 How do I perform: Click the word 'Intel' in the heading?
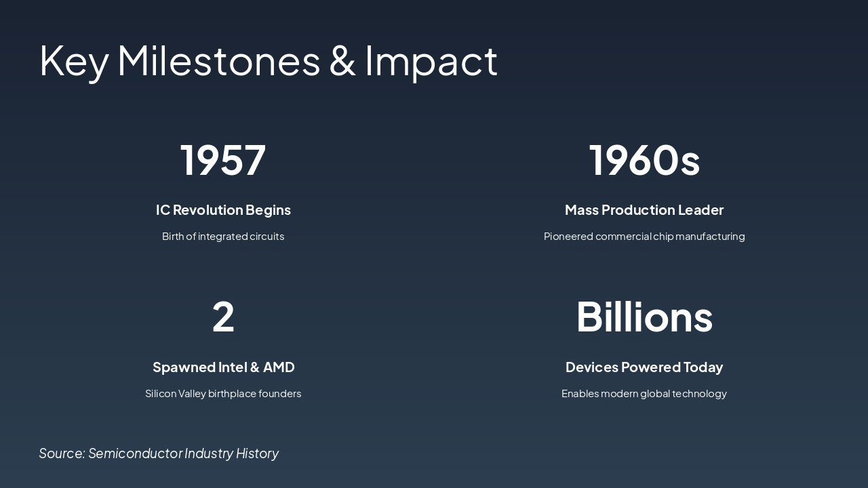coord(233,367)
